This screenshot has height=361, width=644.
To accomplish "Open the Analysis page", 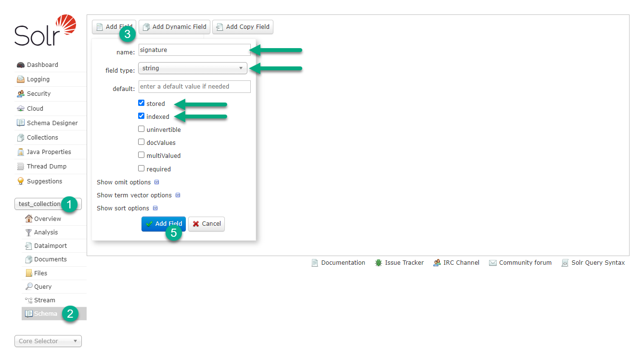I will 46,232.
